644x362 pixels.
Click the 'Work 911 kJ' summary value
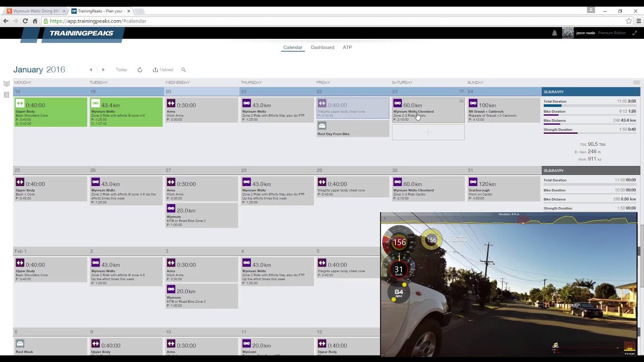pos(590,159)
